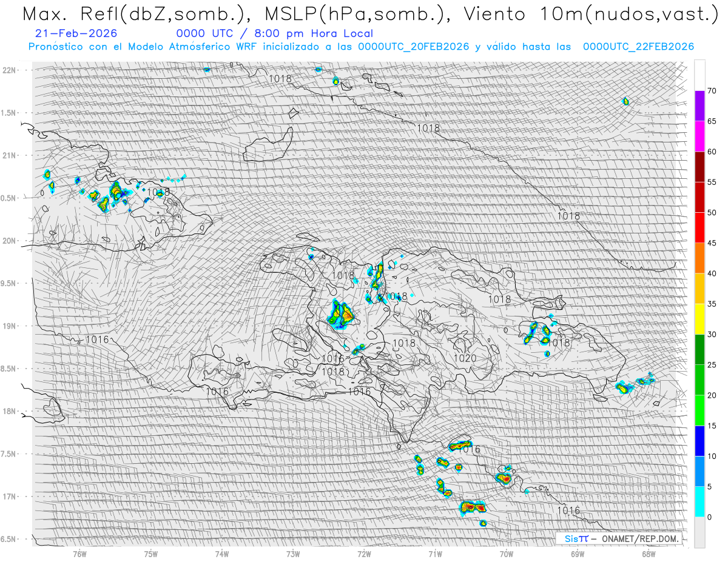Screen dimensions: 728x562
Task: Click the '76W' longitude axis label
Action: click(79, 554)
